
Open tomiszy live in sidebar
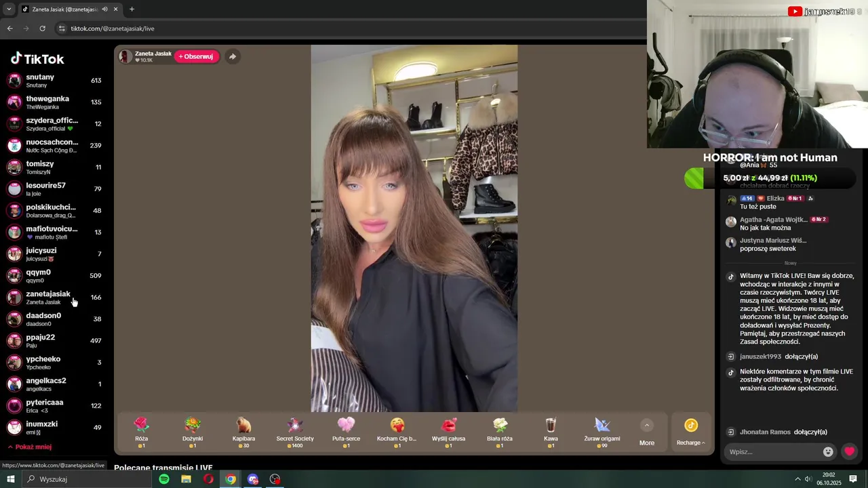[x=54, y=167]
